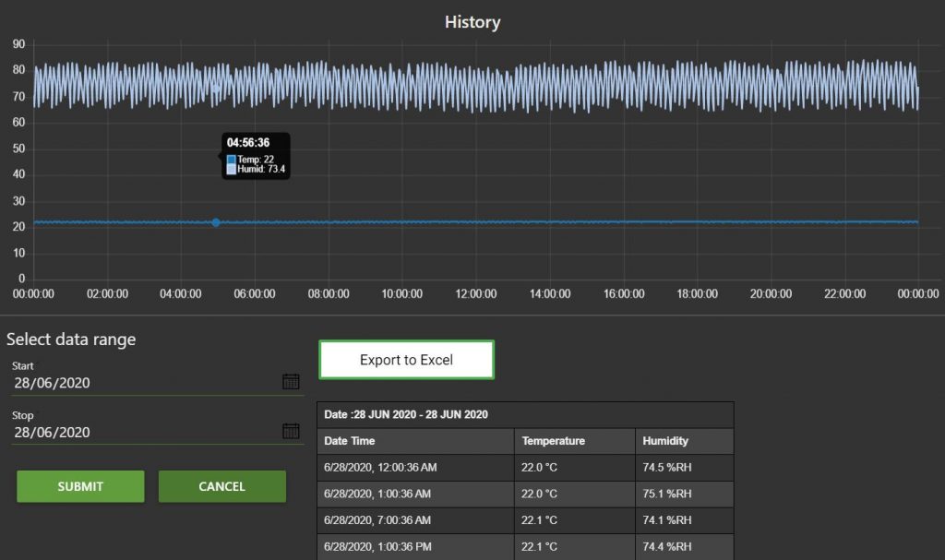This screenshot has height=560, width=945.
Task: Click the Humidity column header
Action: pos(685,441)
